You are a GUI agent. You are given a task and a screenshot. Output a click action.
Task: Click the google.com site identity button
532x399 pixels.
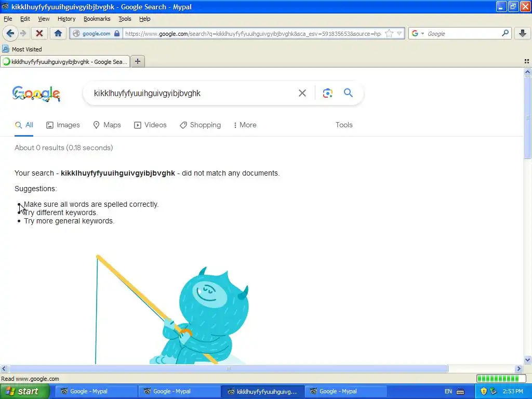pyautogui.click(x=96, y=34)
